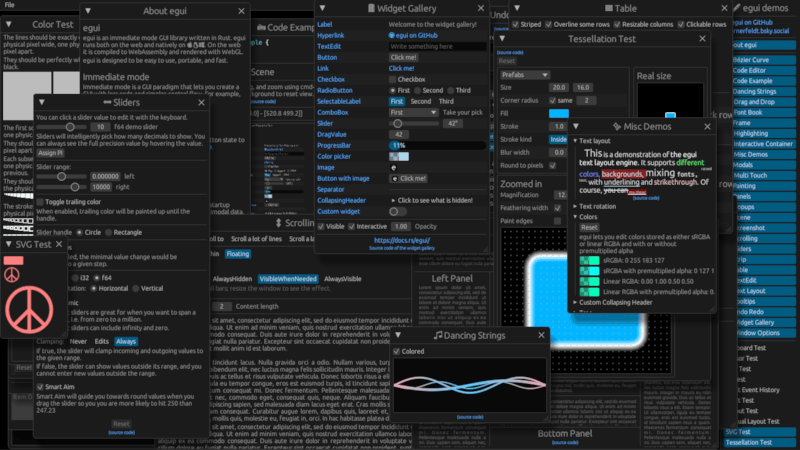Open the ComboBox dropdown showing First

(410, 112)
